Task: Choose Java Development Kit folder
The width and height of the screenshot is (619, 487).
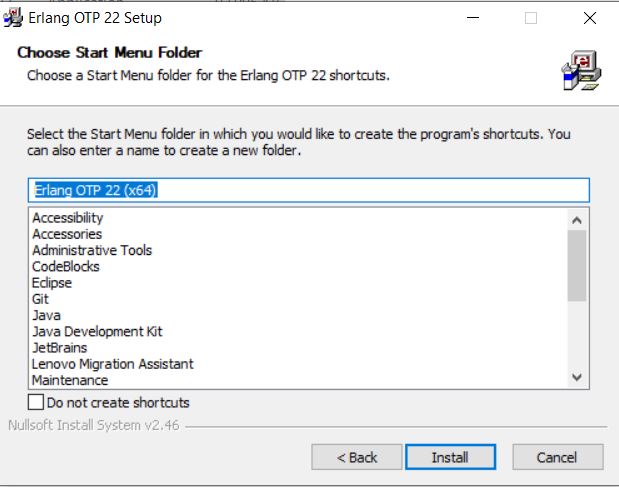Action: [97, 332]
